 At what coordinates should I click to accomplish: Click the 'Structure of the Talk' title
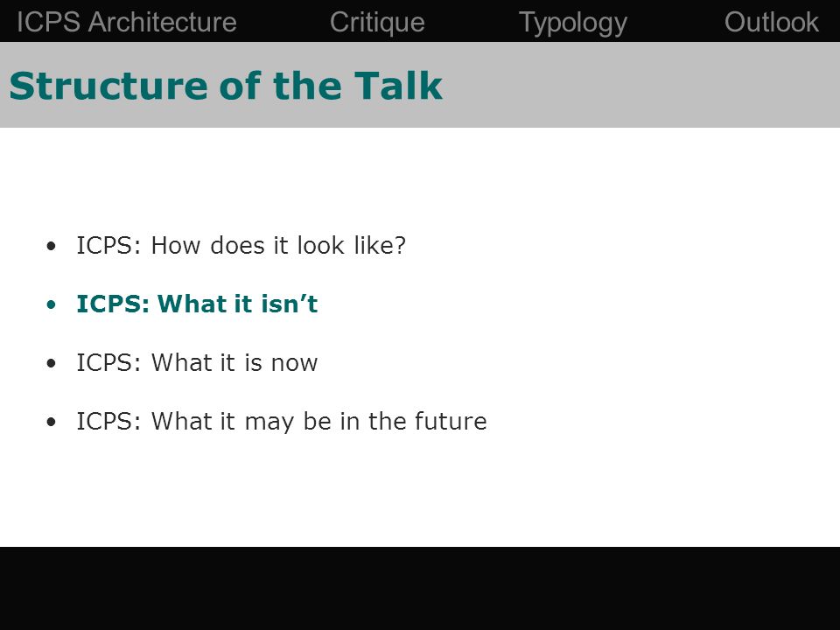click(226, 86)
